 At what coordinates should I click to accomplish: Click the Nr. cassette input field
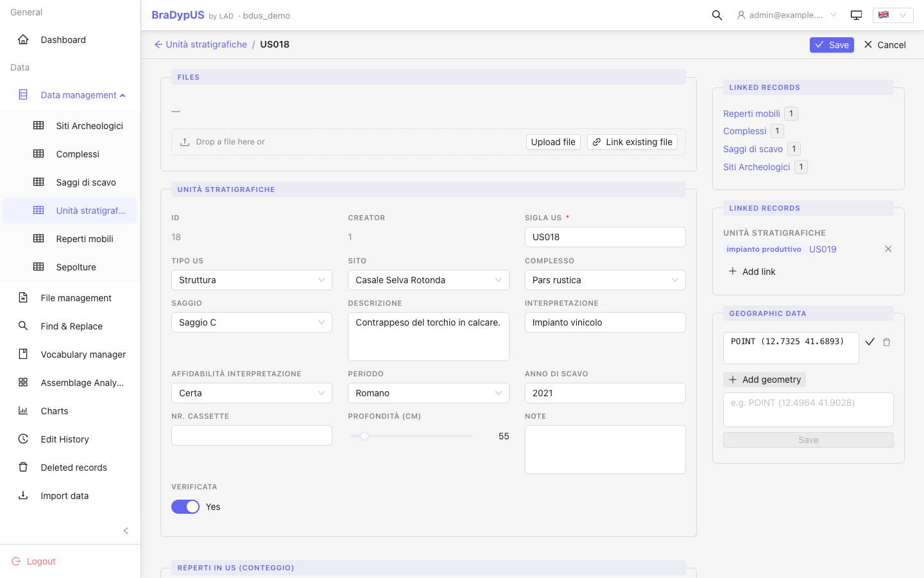[252, 435]
